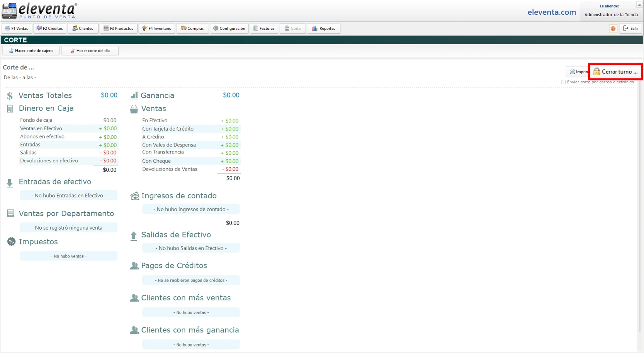The width and height of the screenshot is (644, 353).
Task: Open the Facturas section
Action: 264,29
